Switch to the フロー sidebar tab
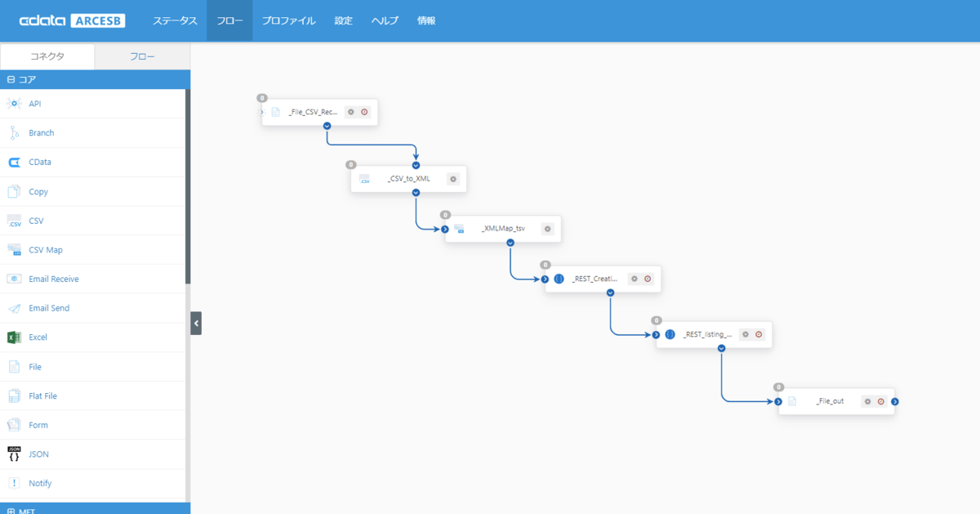 (143, 56)
